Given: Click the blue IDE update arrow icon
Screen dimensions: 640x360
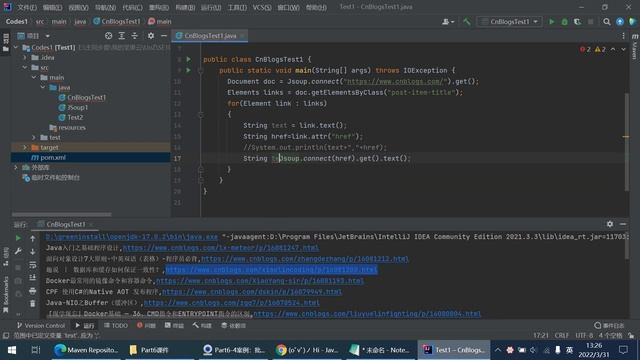Looking at the screenshot, I should click(620, 22).
